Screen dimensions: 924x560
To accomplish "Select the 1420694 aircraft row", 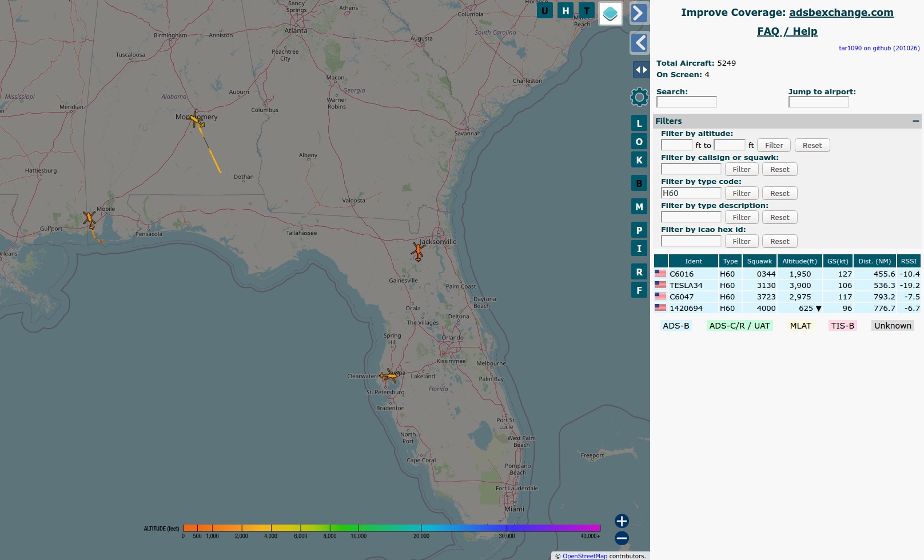I will [x=787, y=308].
